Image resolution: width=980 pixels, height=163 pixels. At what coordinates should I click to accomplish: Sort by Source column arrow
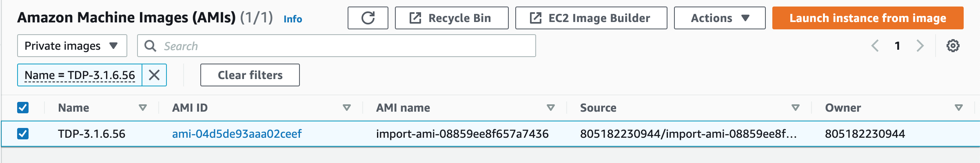(796, 108)
